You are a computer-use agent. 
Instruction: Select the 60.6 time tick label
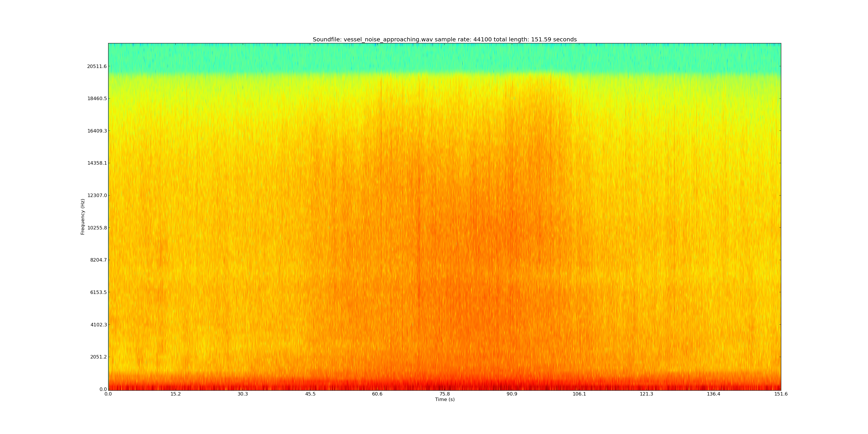pyautogui.click(x=377, y=394)
